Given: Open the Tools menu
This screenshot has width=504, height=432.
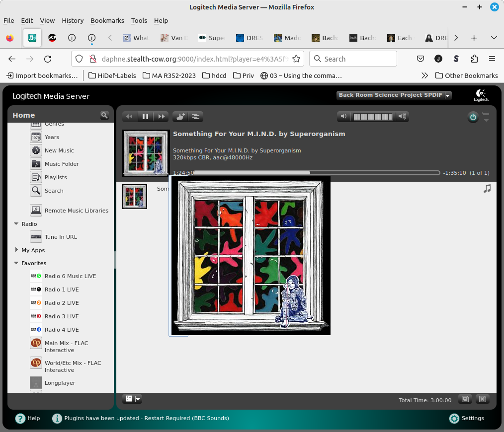Looking at the screenshot, I should point(139,20).
